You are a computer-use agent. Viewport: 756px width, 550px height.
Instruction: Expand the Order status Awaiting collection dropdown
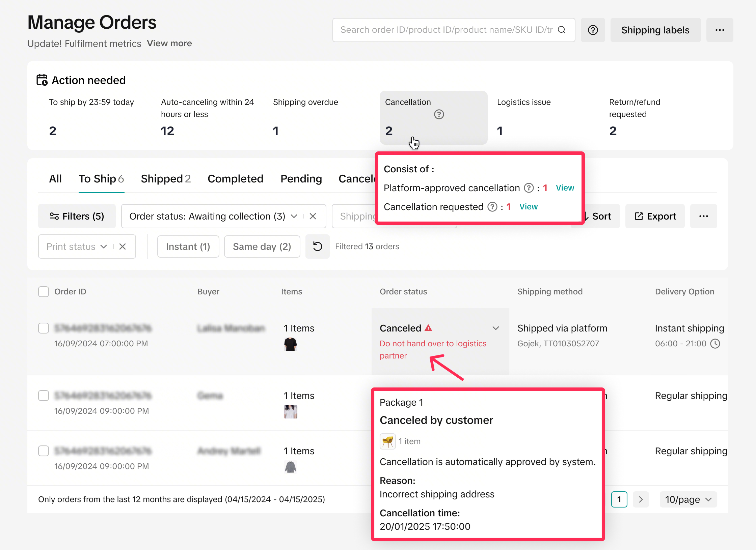point(294,216)
